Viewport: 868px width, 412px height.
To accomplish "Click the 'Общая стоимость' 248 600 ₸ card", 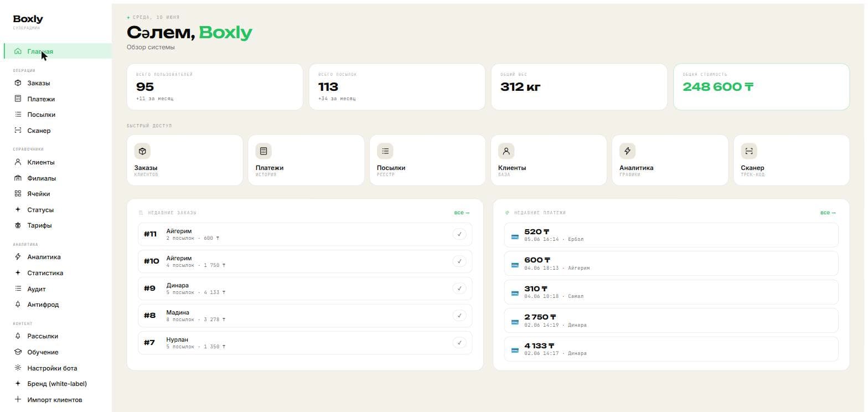I will click(761, 87).
